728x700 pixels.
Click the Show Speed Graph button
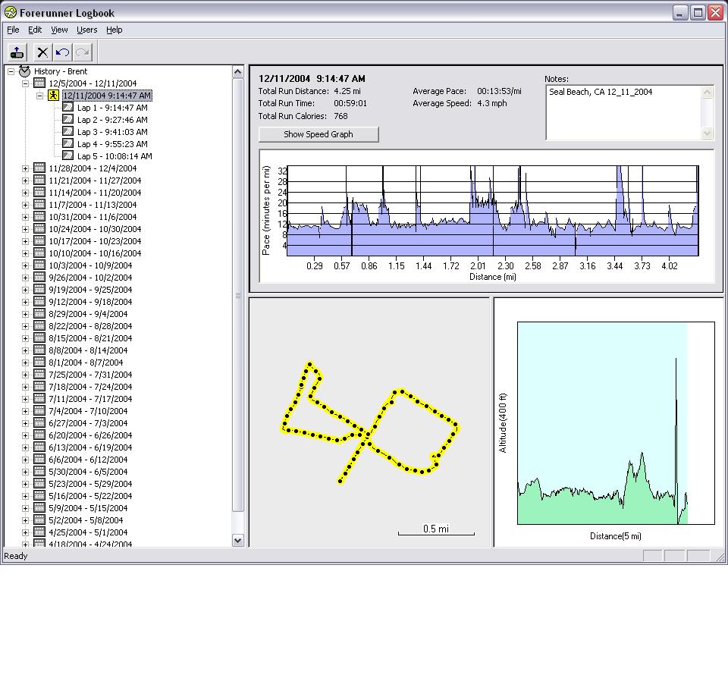pyautogui.click(x=318, y=134)
